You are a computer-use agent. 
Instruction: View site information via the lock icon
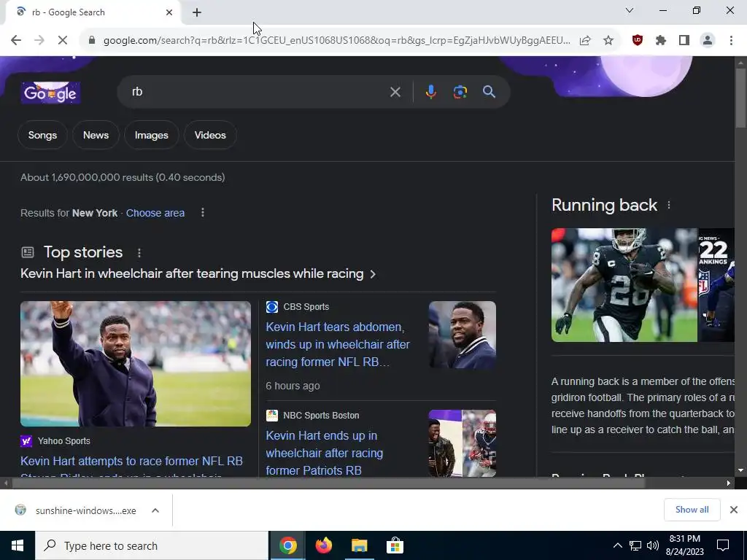(92, 41)
